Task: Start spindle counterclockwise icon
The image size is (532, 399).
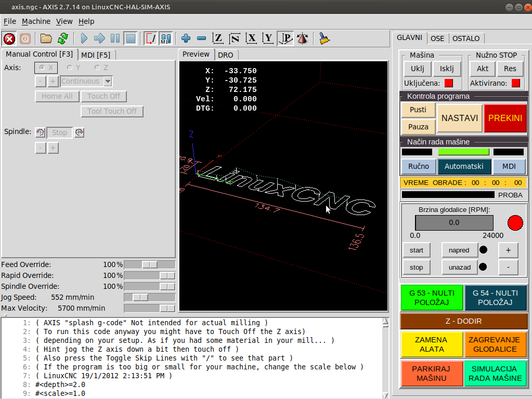Action: point(41,132)
